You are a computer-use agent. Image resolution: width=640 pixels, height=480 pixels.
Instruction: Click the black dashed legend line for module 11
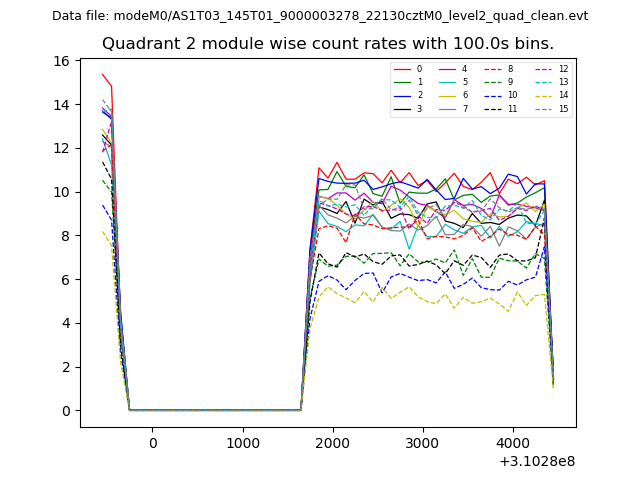tap(493, 108)
